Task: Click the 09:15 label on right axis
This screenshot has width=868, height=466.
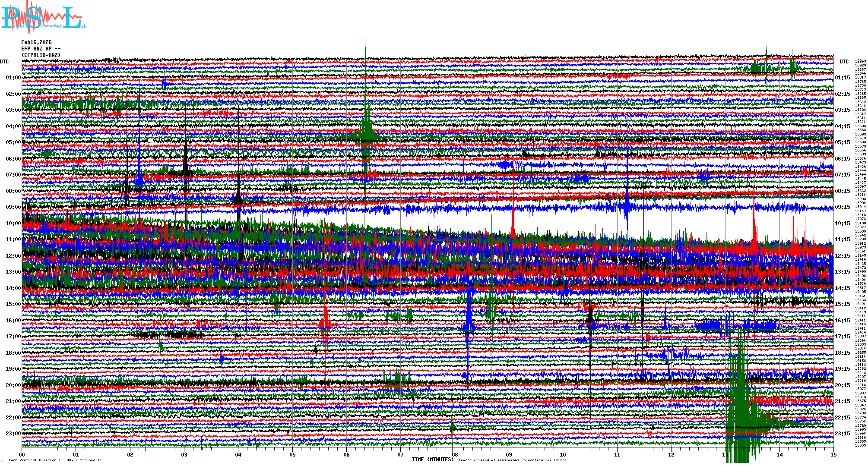Action: (842, 207)
